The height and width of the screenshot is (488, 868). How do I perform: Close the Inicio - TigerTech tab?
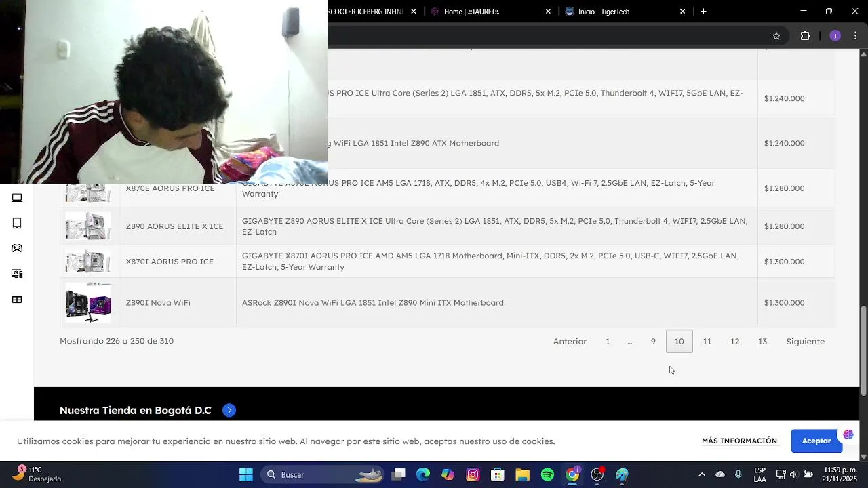(682, 12)
